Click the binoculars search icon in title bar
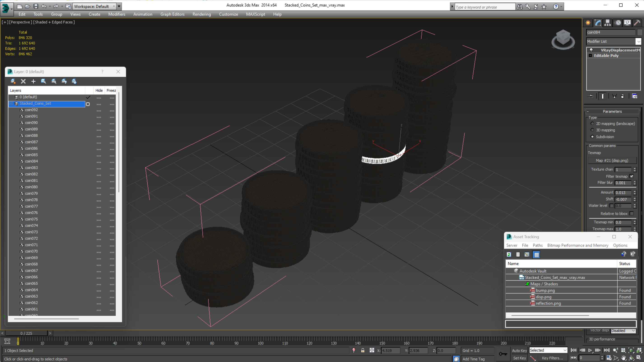Screen dimensions: 644x362 519,7
